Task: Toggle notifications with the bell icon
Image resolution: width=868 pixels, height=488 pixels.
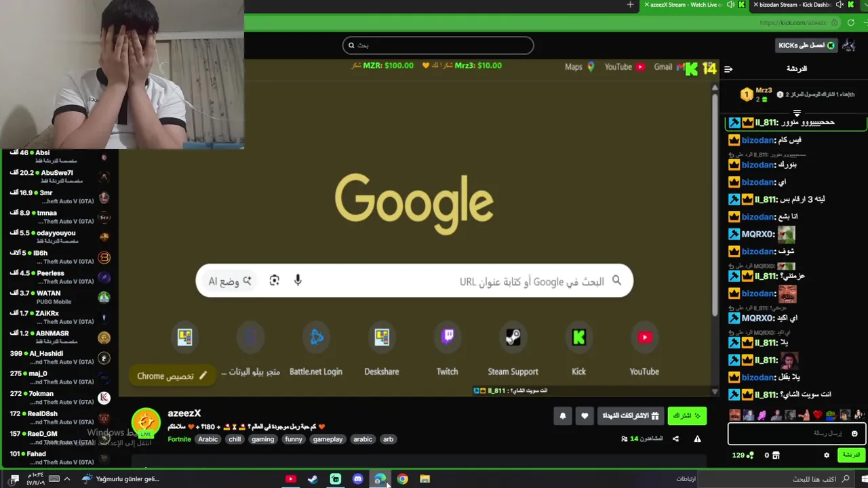Action: [x=562, y=416]
